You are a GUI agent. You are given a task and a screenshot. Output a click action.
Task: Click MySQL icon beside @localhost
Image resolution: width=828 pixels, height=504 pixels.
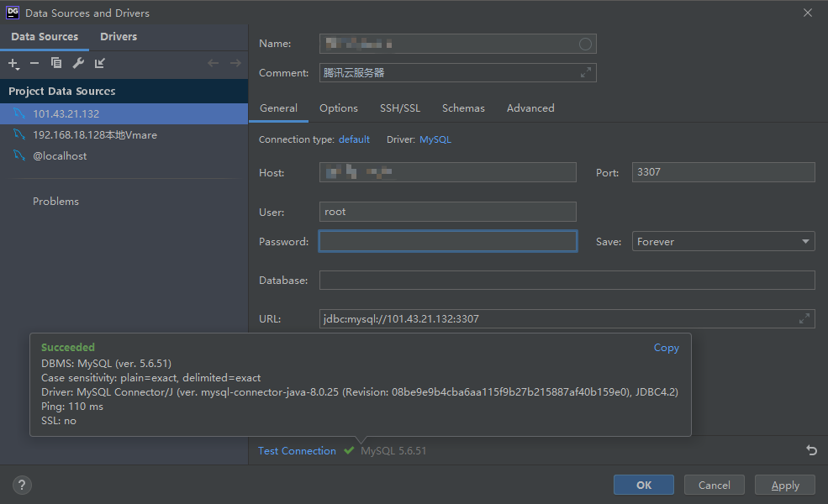click(19, 155)
